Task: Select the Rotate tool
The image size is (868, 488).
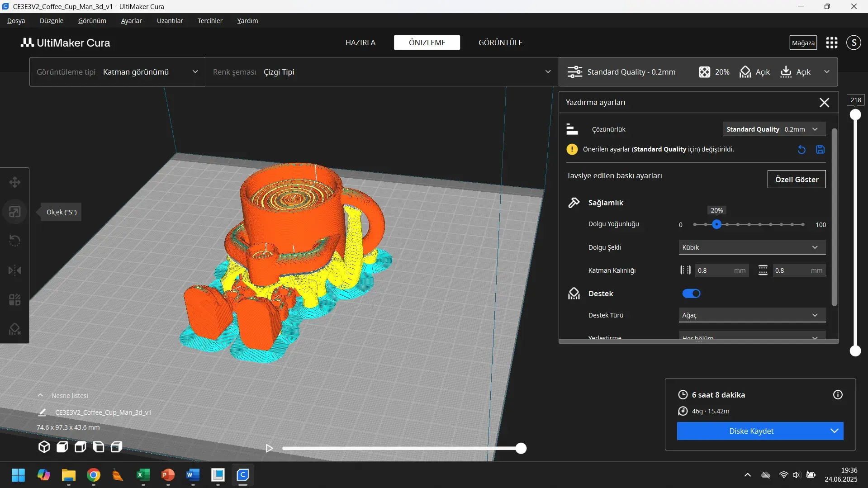Action: click(x=15, y=240)
